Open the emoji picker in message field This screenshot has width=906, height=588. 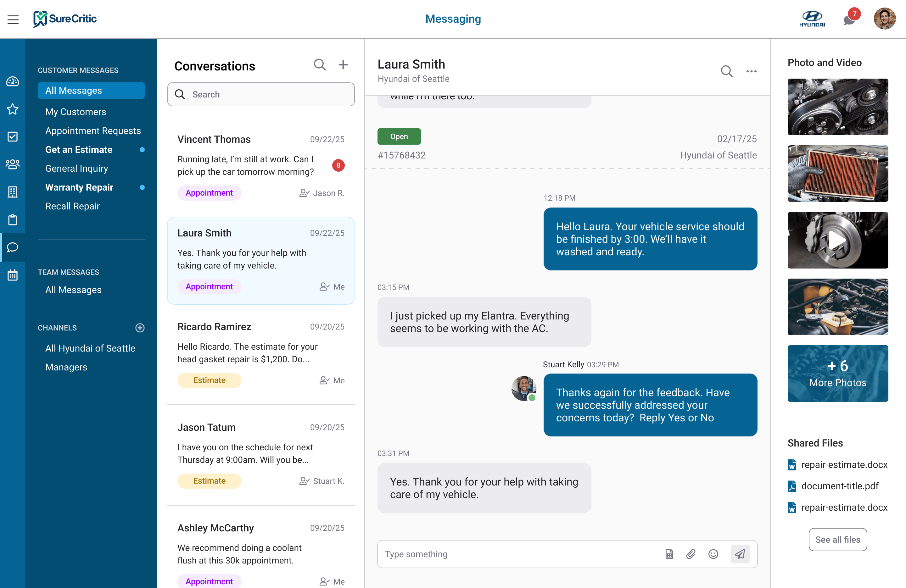pyautogui.click(x=713, y=554)
